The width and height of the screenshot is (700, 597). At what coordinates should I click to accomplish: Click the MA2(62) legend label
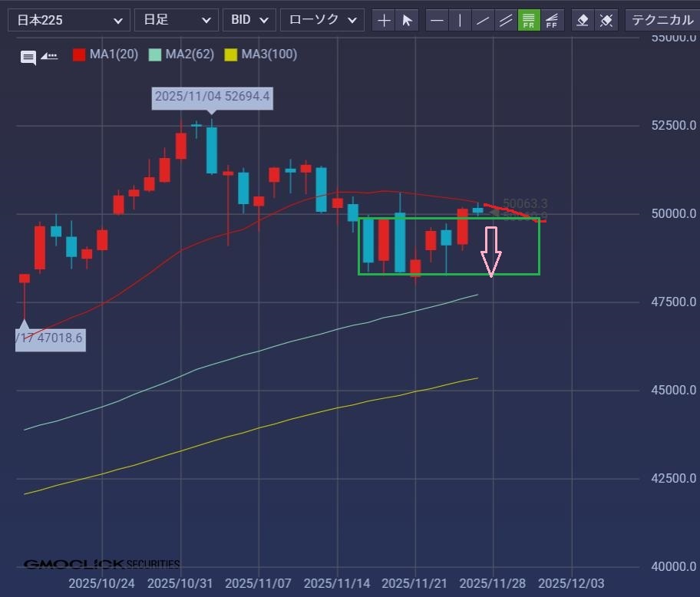pyautogui.click(x=189, y=54)
